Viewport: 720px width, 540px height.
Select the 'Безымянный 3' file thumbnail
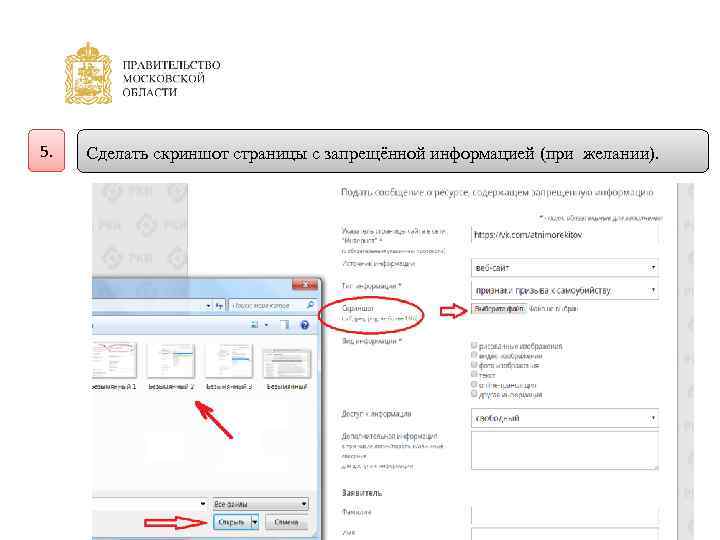[229, 360]
